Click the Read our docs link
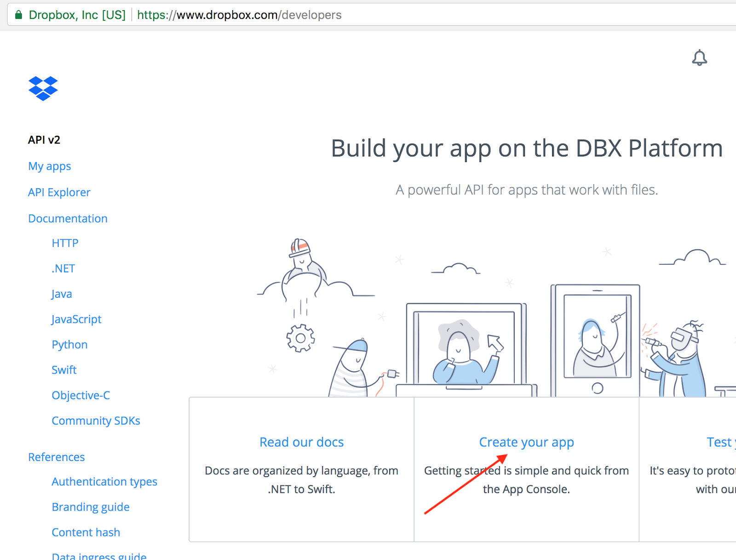The height and width of the screenshot is (560, 736). (302, 442)
